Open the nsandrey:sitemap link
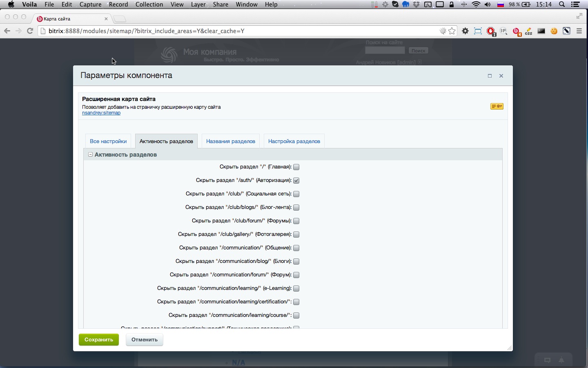The height and width of the screenshot is (368, 588). (x=101, y=113)
